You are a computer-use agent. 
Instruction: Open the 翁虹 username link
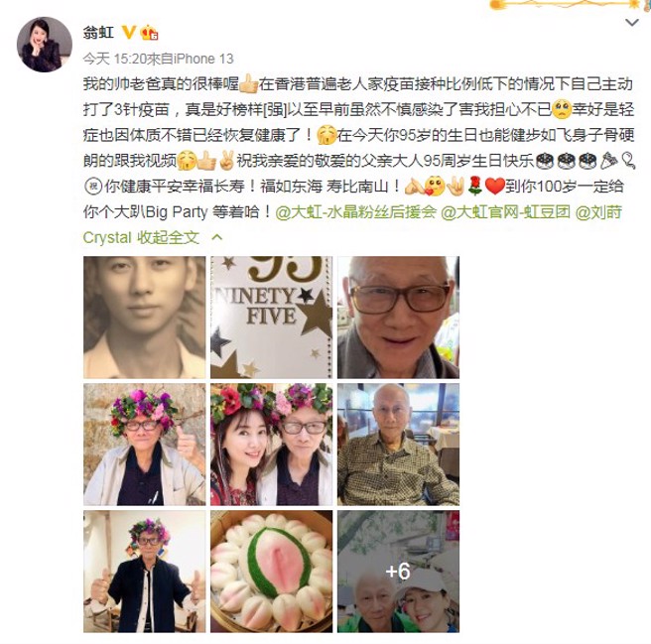click(98, 33)
